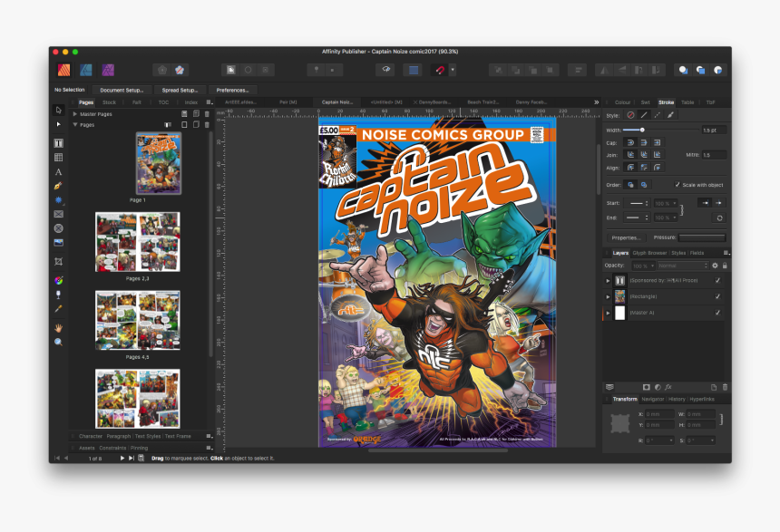Switch to the Designer persona icon
This screenshot has width=780, height=532.
(86, 70)
